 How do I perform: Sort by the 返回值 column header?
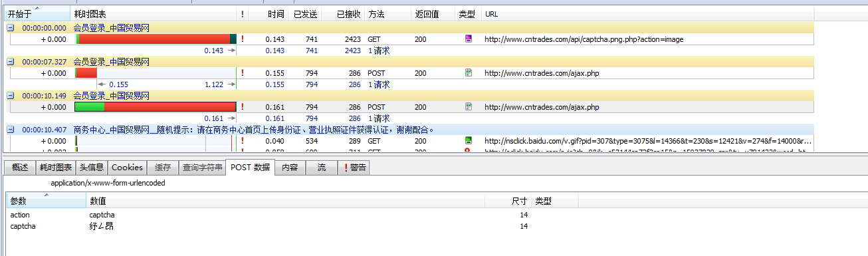pos(433,13)
